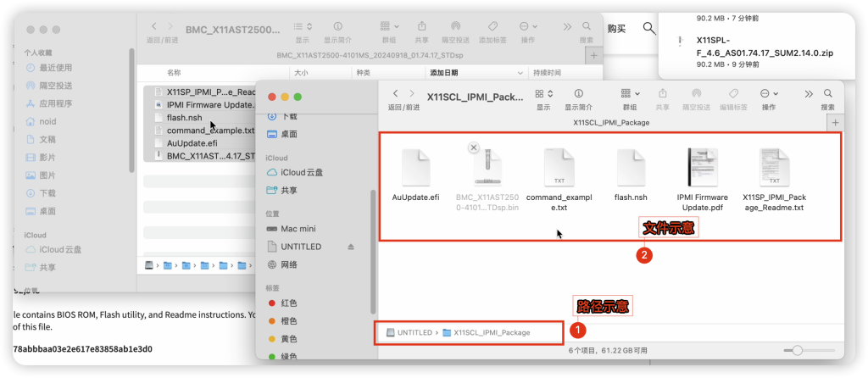868x378 pixels.
Task: Select BMC_X11AST2500 .bin file icon
Action: (487, 167)
